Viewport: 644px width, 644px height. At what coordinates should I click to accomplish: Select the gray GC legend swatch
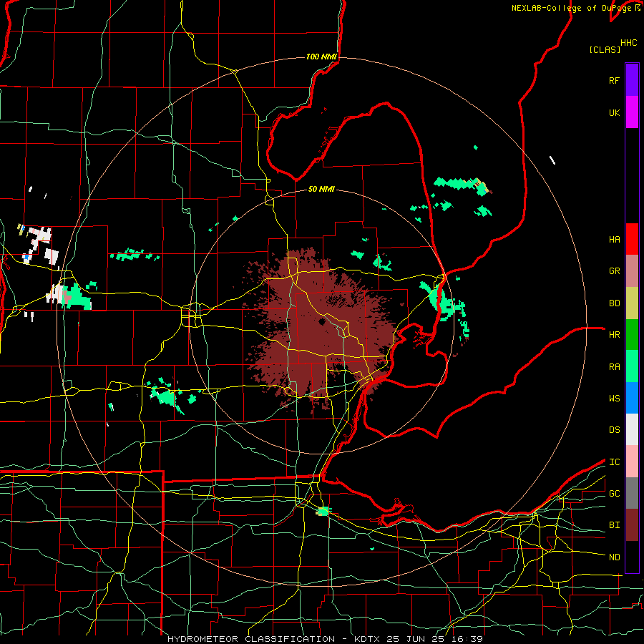tap(632, 493)
